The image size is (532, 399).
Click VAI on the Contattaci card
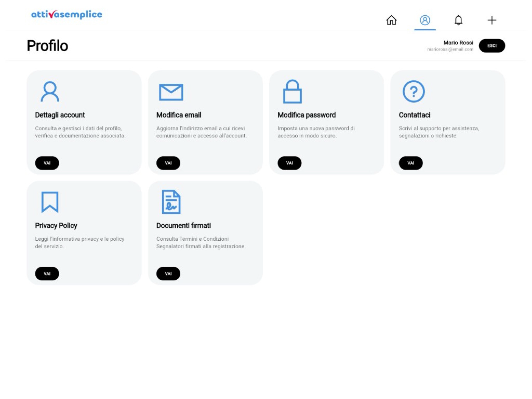pyautogui.click(x=410, y=163)
